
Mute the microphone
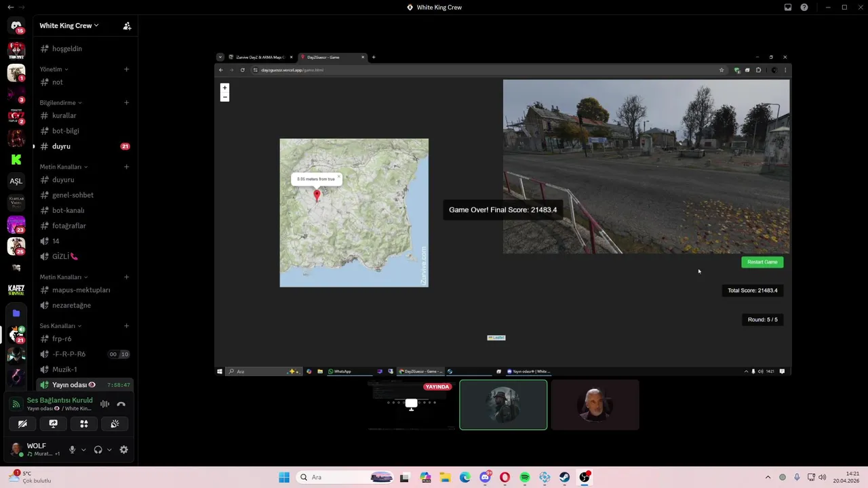[73, 449]
